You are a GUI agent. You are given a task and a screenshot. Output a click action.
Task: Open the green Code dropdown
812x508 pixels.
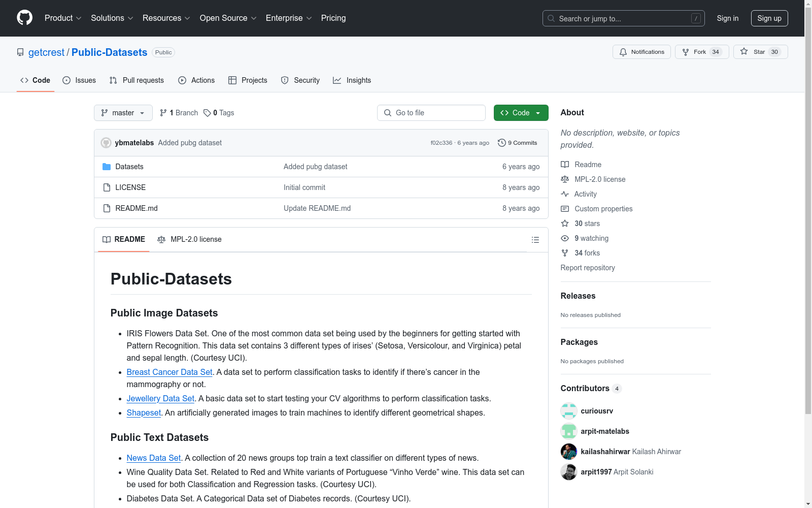pyautogui.click(x=521, y=113)
